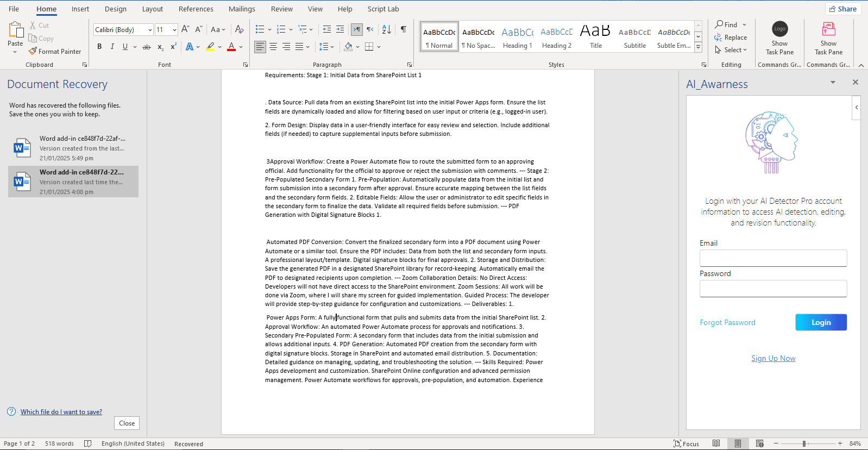Toggle Underline formatting
Viewport: 868px width, 450px height.
click(x=125, y=47)
